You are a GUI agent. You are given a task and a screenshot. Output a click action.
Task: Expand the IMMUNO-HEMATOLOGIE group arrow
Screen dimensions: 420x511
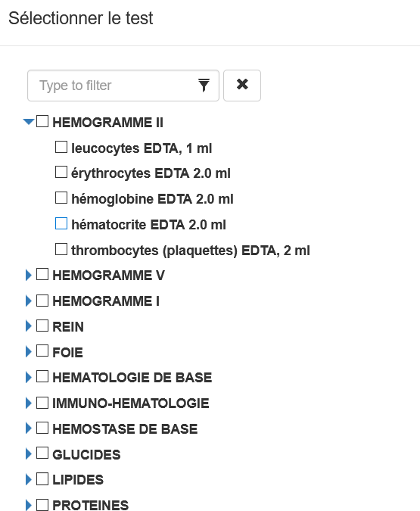click(28, 403)
